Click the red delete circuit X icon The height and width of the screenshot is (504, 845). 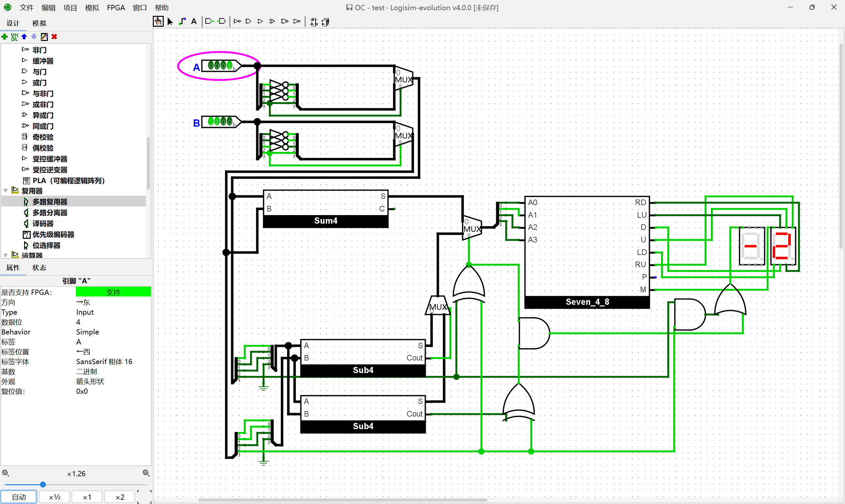54,37
